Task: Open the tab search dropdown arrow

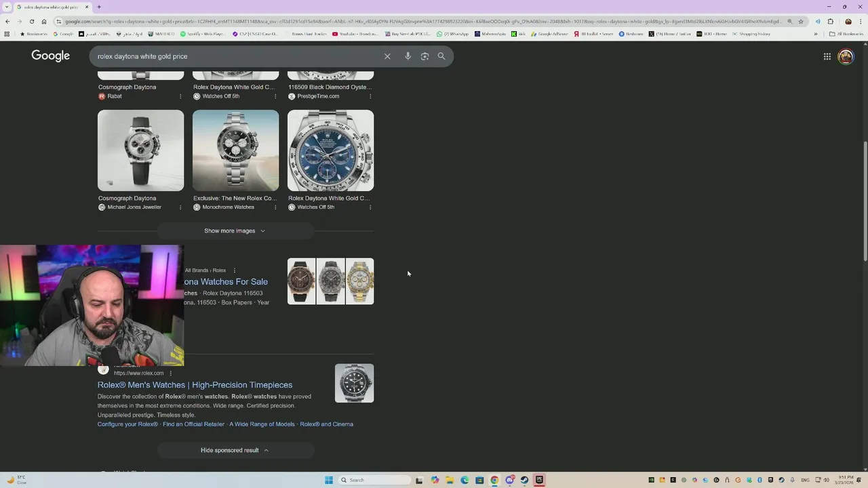Action: pos(6,7)
